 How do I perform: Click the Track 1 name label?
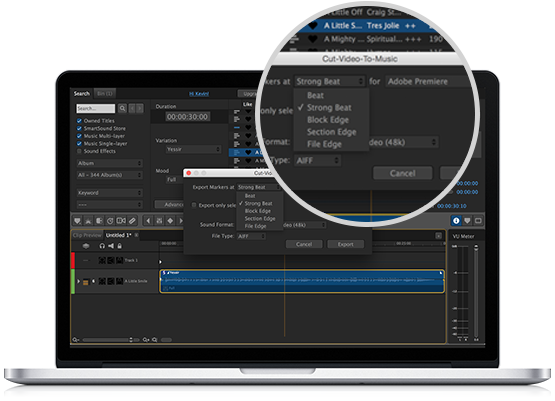131,260
